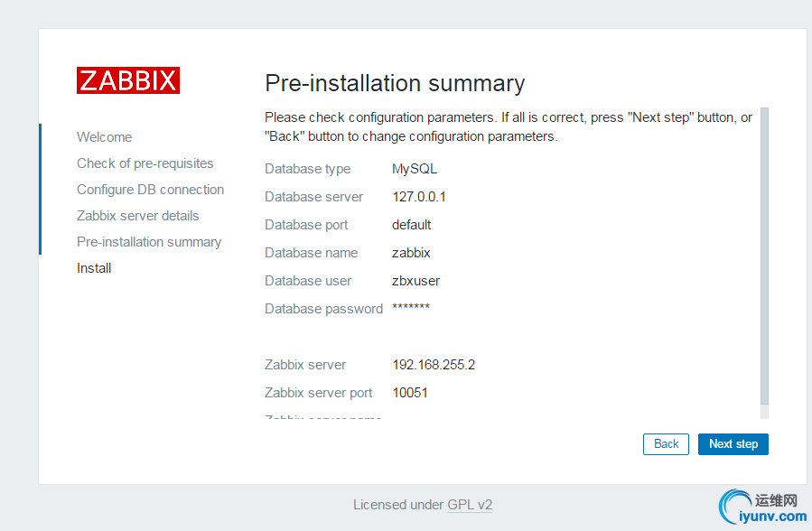812x531 pixels.
Task: Click the iyunv.com watermark logo
Action: 761,508
